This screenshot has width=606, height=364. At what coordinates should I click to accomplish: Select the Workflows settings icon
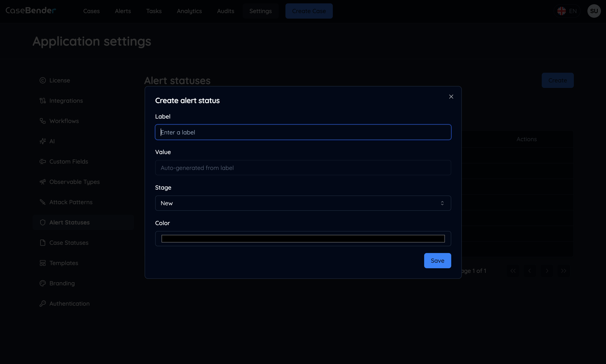tap(43, 121)
